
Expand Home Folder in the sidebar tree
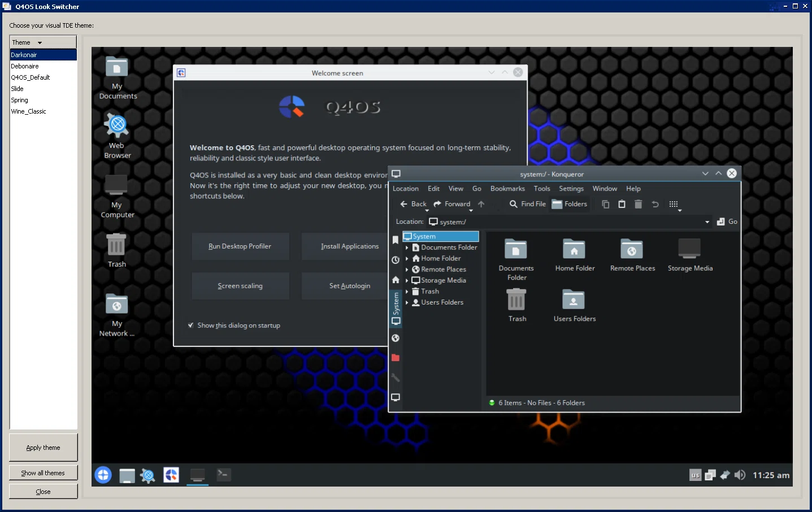(x=407, y=258)
